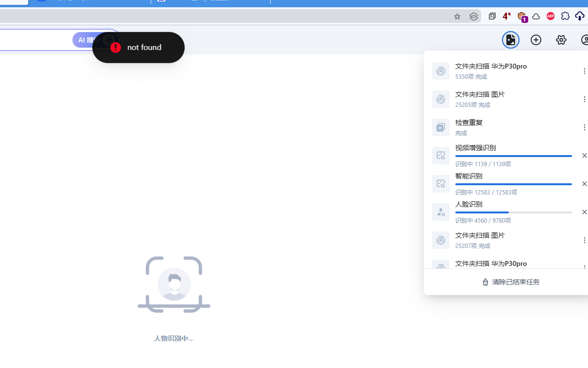Open more options for 检查重复 task
This screenshot has width=588, height=368.
tap(584, 127)
